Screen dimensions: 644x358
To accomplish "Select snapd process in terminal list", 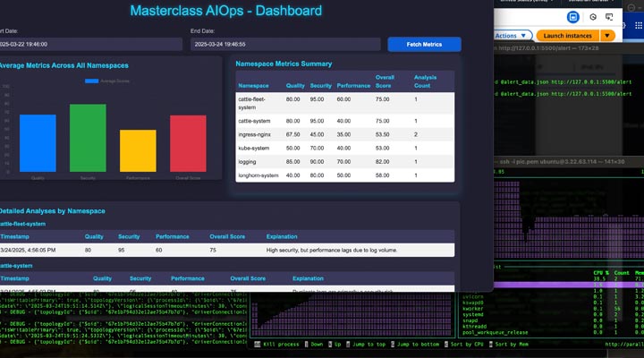I will (470, 320).
